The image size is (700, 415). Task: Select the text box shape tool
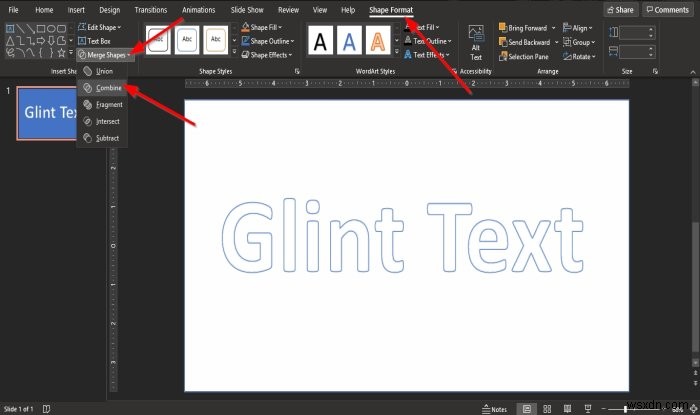pyautogui.click(x=10, y=29)
